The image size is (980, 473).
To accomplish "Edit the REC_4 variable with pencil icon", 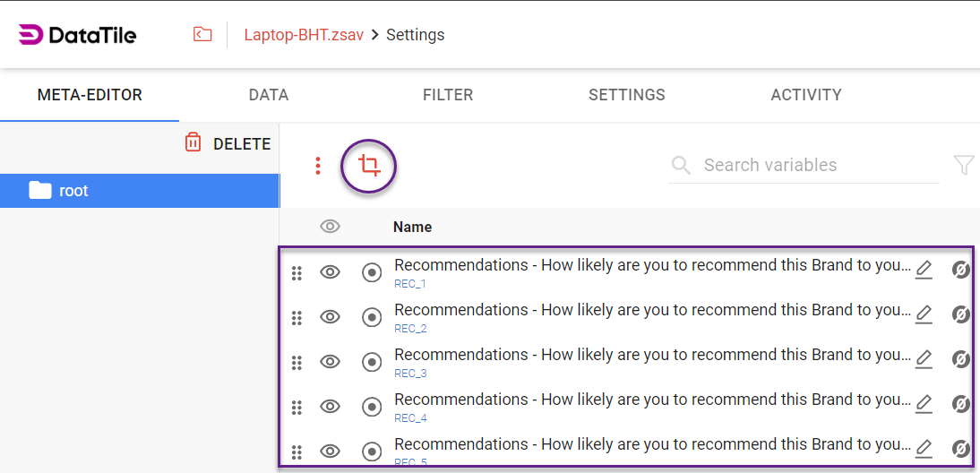I will (x=924, y=404).
